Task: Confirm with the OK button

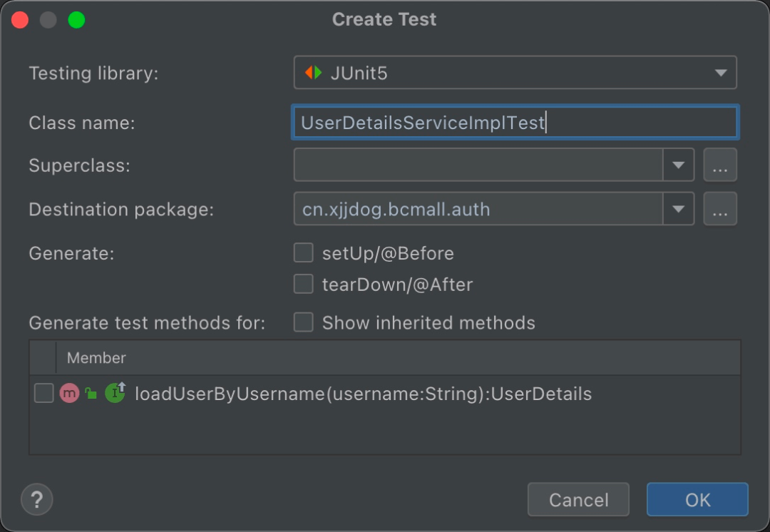Action: (x=697, y=499)
